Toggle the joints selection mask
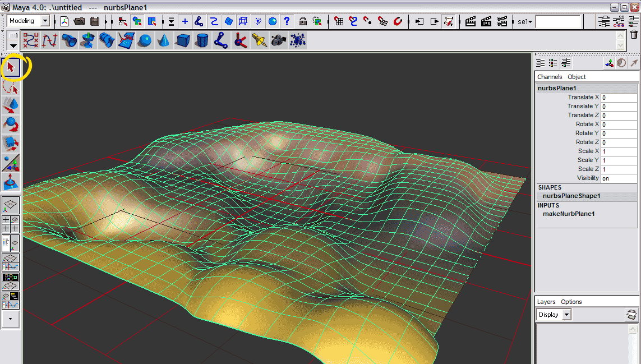 [x=199, y=21]
